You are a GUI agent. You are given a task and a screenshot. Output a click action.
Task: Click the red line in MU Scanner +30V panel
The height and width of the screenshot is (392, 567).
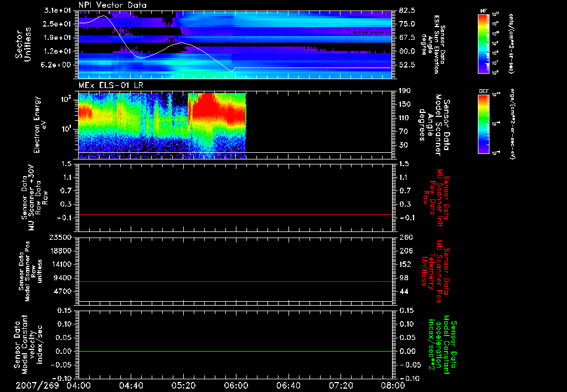[235, 214]
